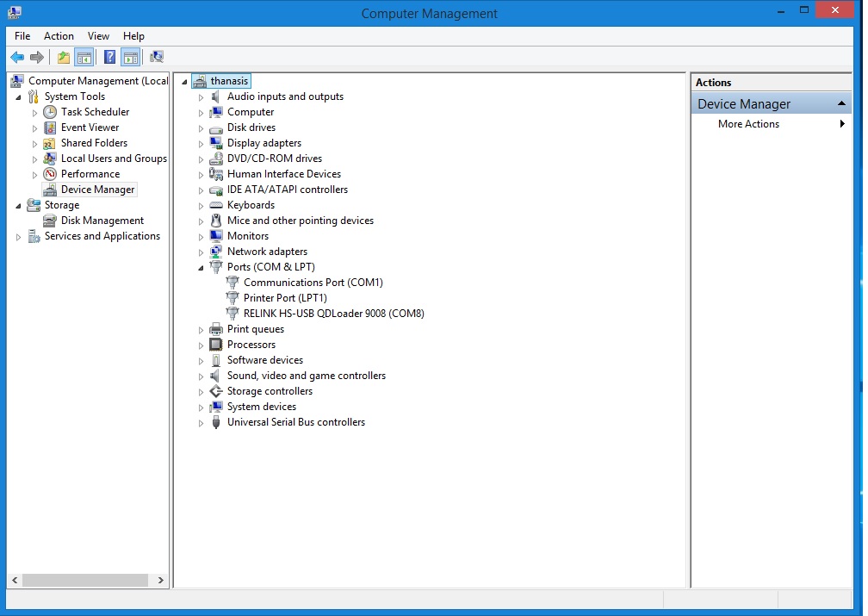Collapse the Ports (COM & LPT) node
The image size is (868, 616).
click(201, 268)
